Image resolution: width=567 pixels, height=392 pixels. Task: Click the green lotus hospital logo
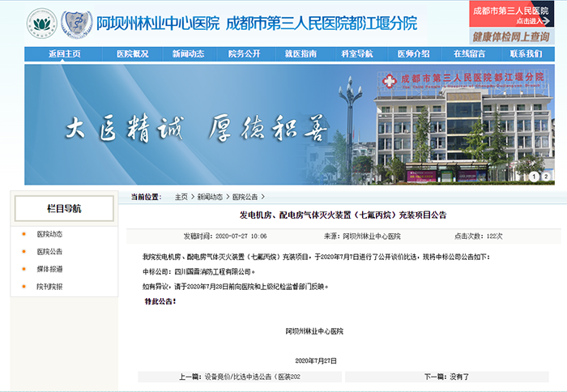42,23
